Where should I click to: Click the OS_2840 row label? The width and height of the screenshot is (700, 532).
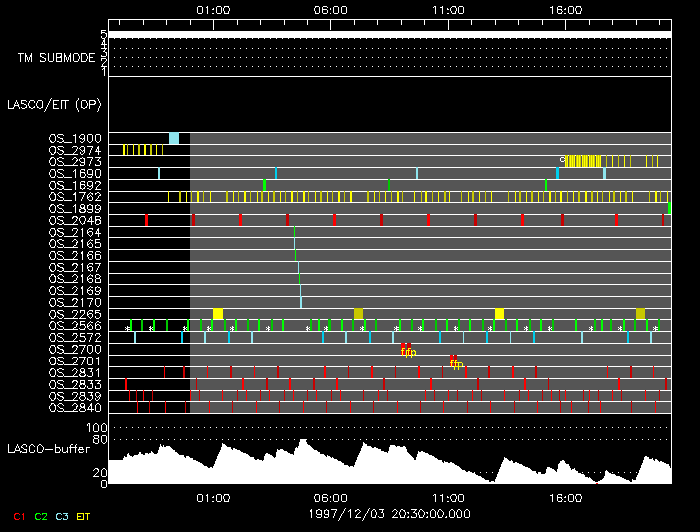[75, 407]
